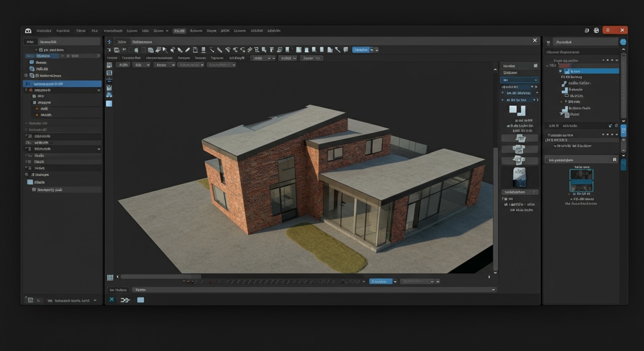Click the grid icon below the viewport scrollbar
Image resolution: width=644 pixels, height=351 pixels.
point(110,277)
